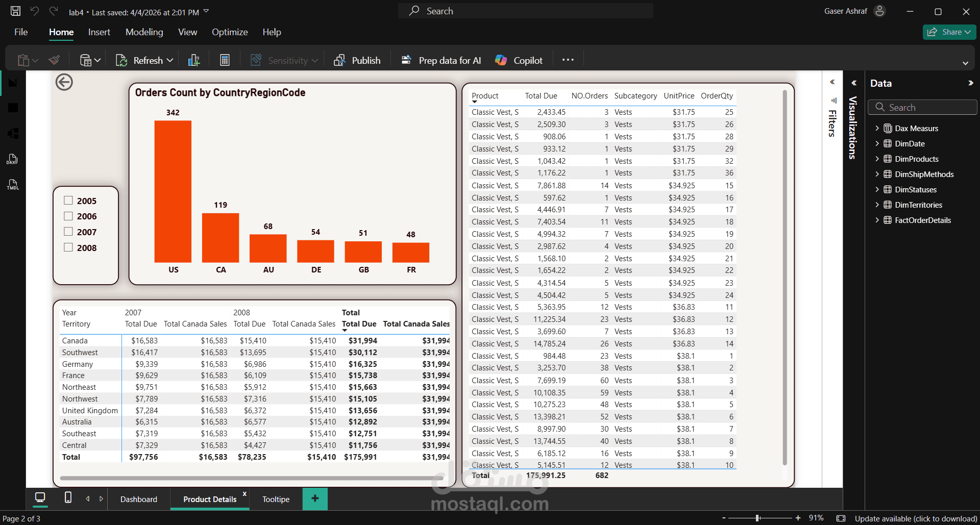Open Model view in left sidebar
The height and width of the screenshot is (525, 980).
pyautogui.click(x=13, y=133)
